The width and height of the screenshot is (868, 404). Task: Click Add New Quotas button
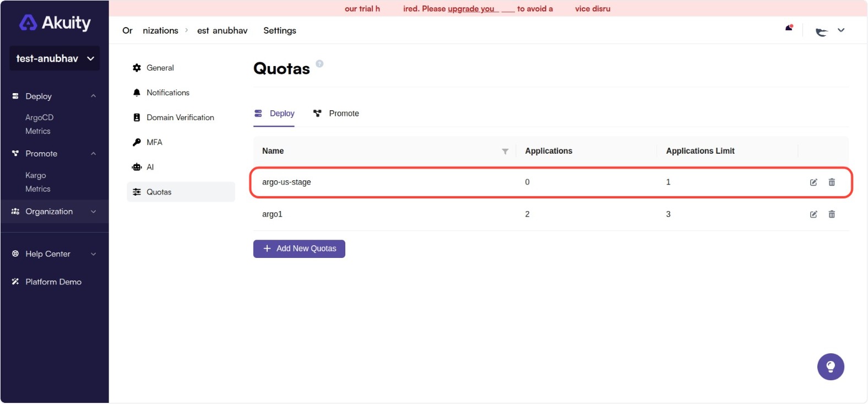click(299, 249)
